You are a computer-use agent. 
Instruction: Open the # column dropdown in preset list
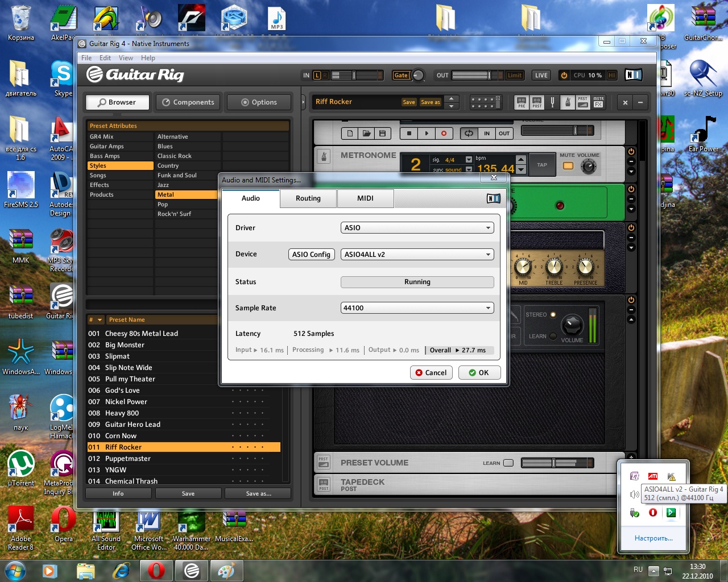100,320
